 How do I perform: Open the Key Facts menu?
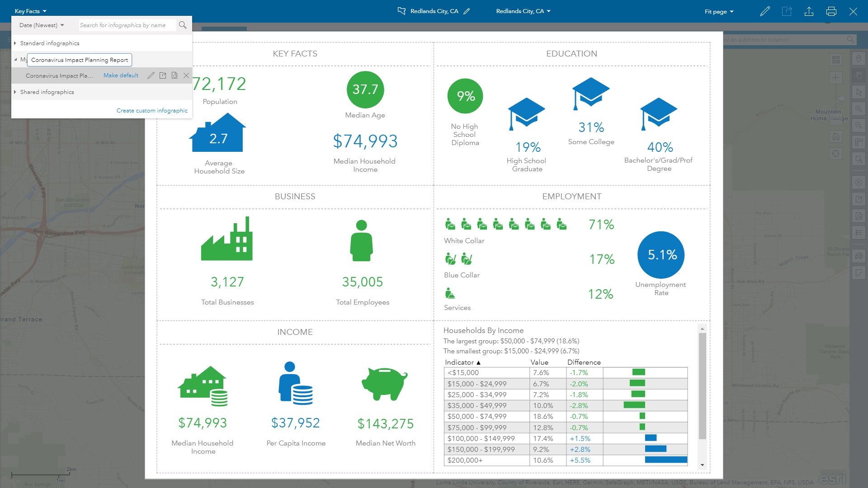(30, 11)
